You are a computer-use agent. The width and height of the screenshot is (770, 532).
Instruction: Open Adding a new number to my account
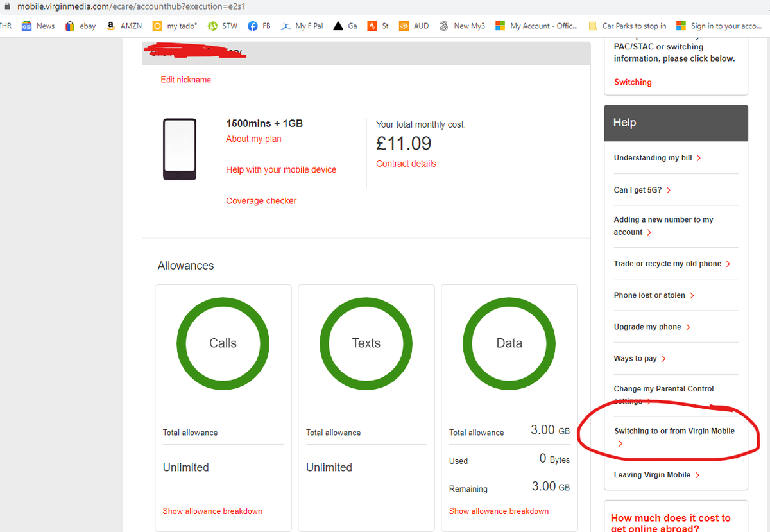click(x=663, y=226)
